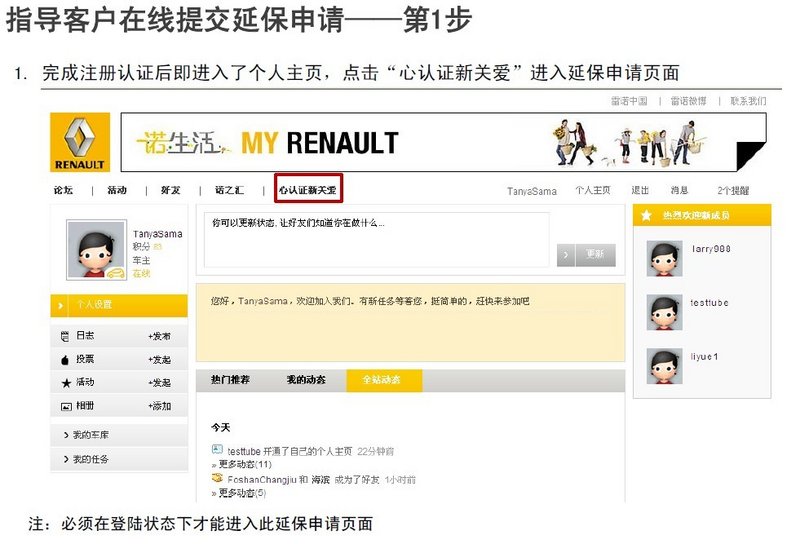Open the 雷诺中国 top link
The image size is (800, 544).
(x=629, y=101)
